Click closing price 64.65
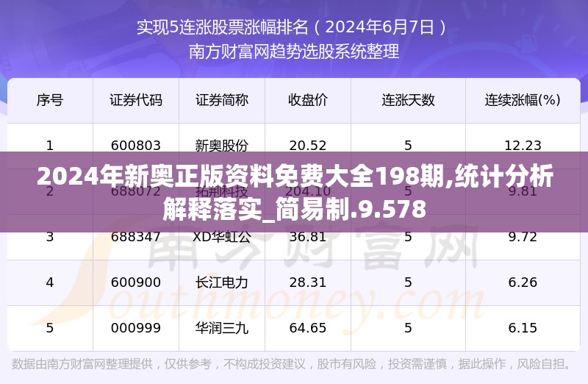The height and width of the screenshot is (384, 588). [x=308, y=328]
